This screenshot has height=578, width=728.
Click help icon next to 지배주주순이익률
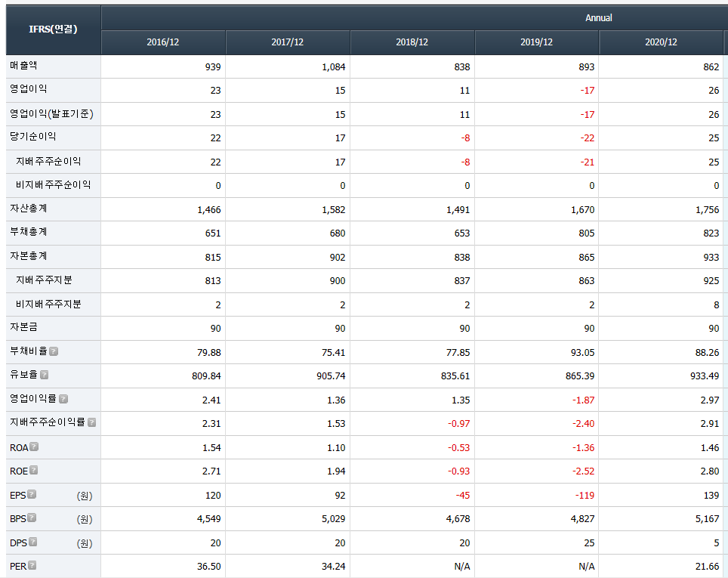coord(92,422)
